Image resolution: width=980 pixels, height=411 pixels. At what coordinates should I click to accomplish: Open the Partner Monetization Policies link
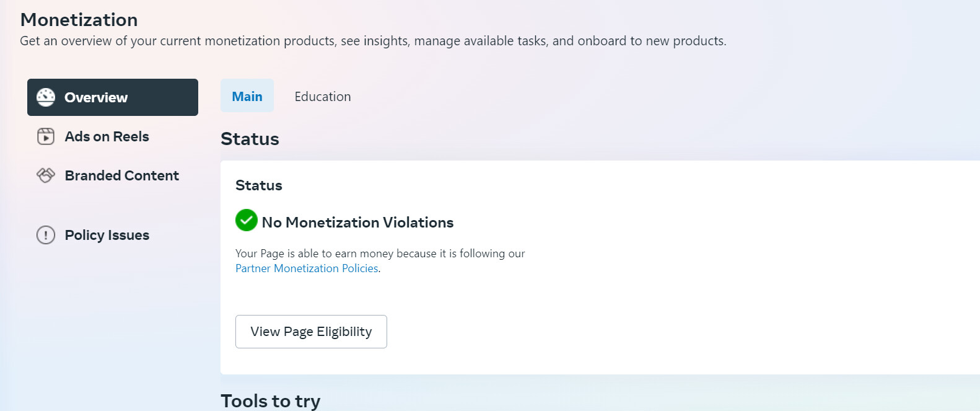tap(307, 268)
